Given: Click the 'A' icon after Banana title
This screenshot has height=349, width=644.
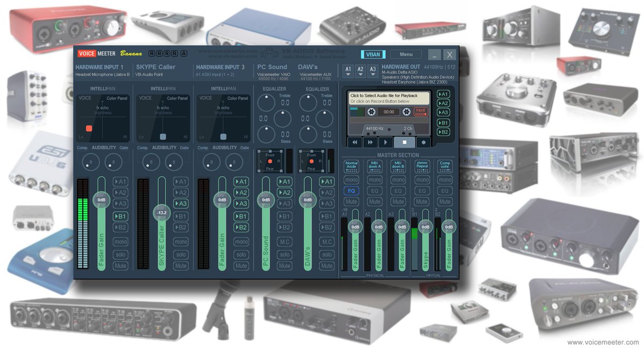Looking at the screenshot, I should pos(184,53).
